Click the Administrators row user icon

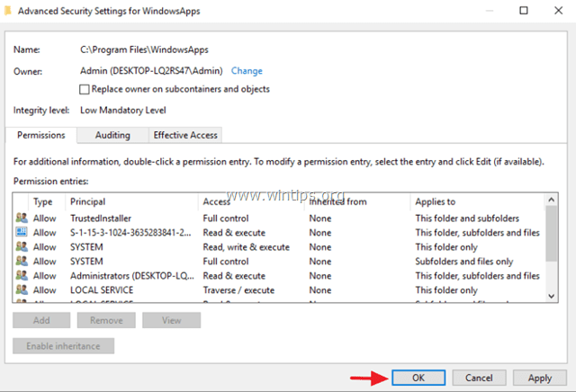22,275
